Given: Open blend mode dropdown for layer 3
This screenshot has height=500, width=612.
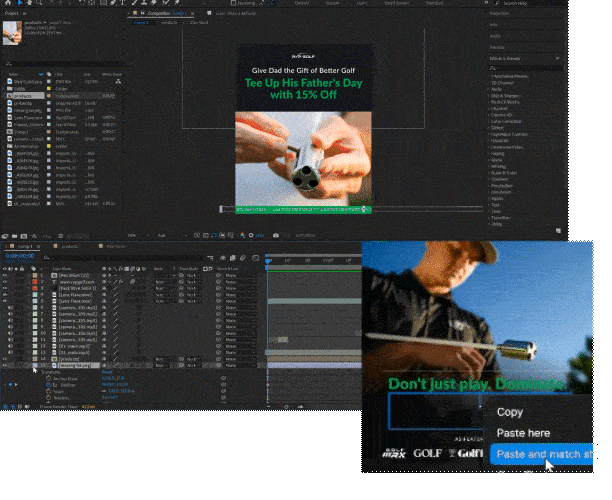Looking at the screenshot, I should [x=160, y=289].
